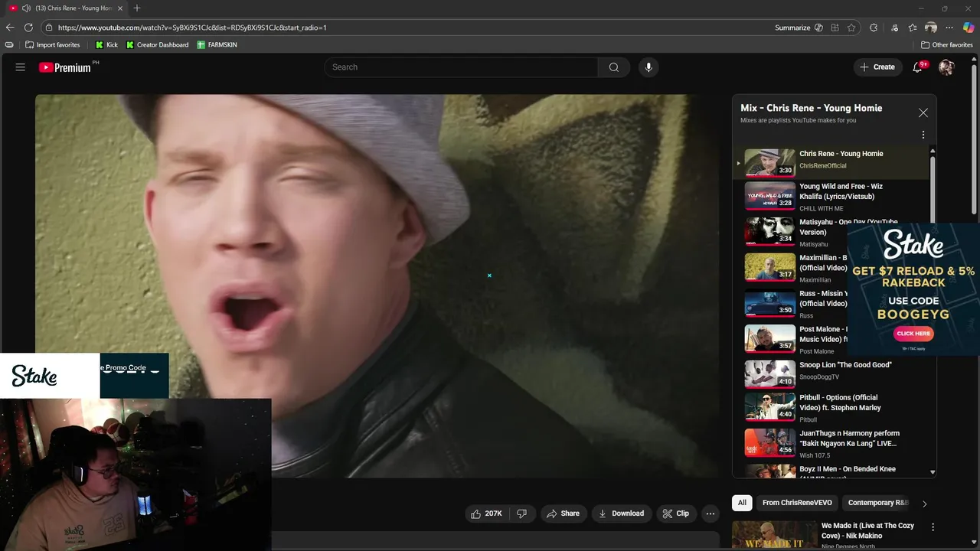Open the YouTube account avatar menu
The image size is (980, 551).
point(946,67)
